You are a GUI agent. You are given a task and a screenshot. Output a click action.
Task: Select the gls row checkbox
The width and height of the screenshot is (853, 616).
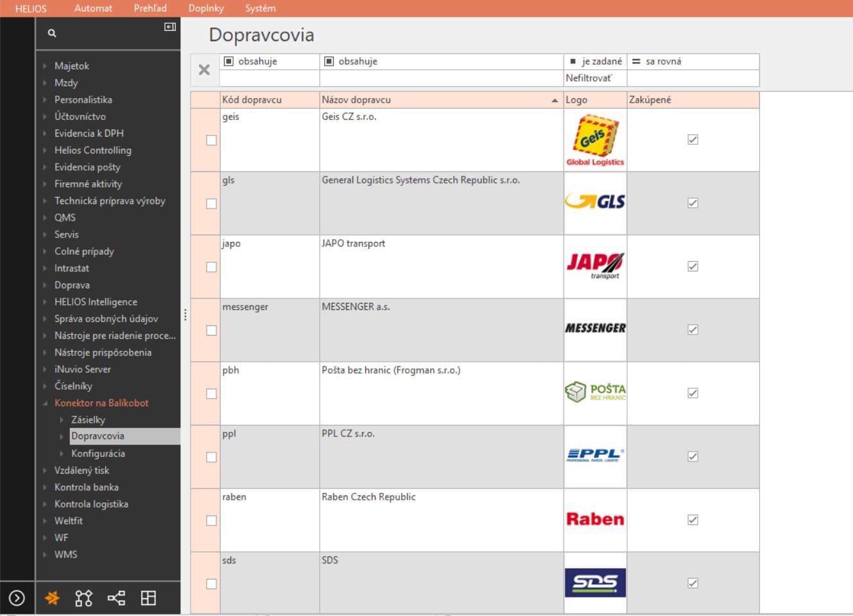(211, 203)
